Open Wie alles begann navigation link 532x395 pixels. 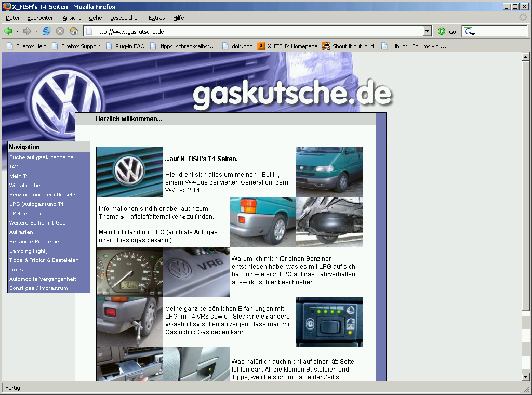(31, 185)
